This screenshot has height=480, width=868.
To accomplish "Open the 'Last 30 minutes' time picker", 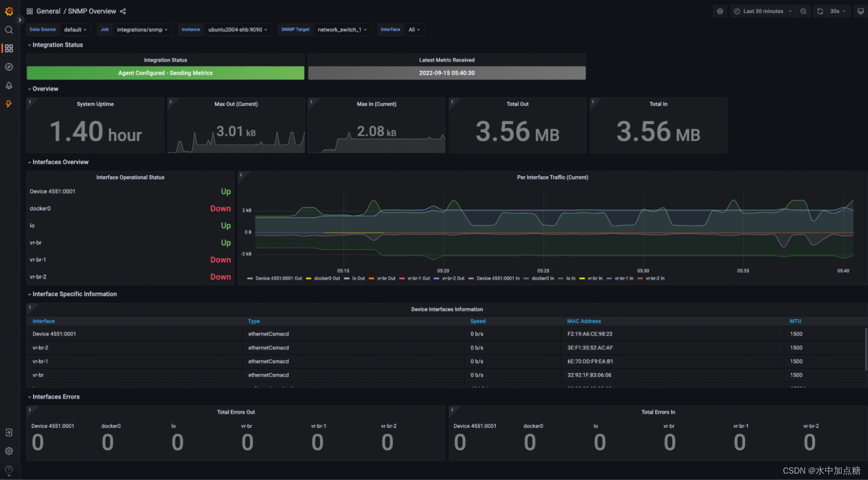I will click(763, 11).
